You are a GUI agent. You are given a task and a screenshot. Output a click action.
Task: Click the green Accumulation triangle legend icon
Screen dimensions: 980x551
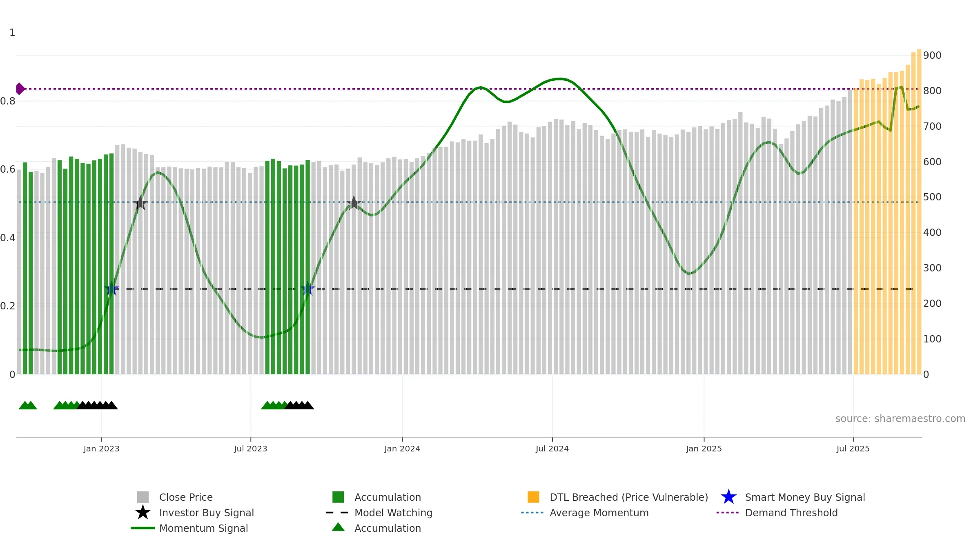coord(338,528)
